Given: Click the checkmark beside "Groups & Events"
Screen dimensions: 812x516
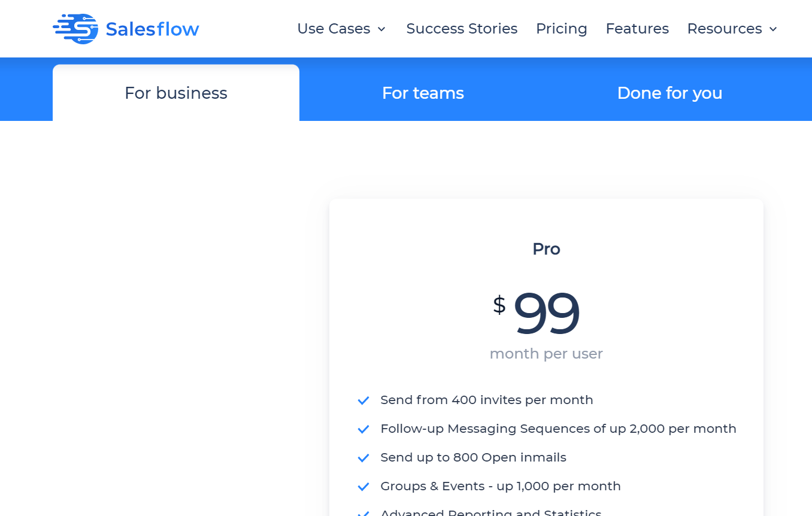Looking at the screenshot, I should [363, 487].
